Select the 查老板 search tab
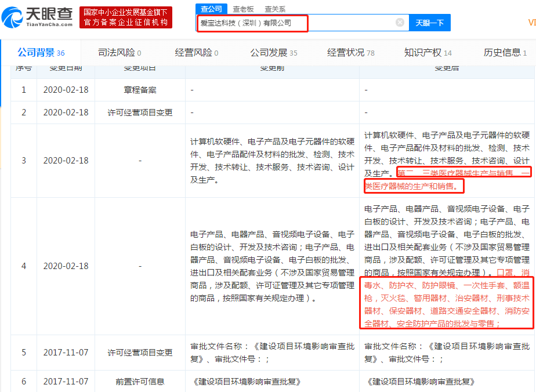 pos(243,9)
